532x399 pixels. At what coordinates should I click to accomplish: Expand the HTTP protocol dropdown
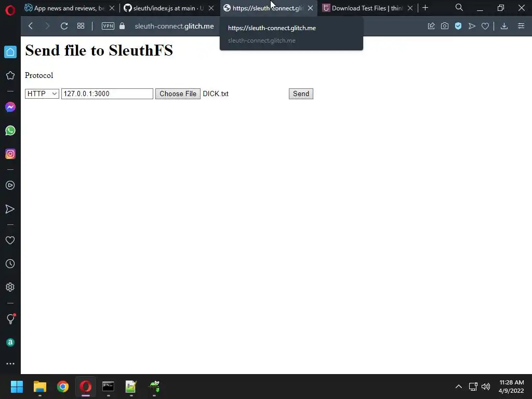(x=42, y=94)
